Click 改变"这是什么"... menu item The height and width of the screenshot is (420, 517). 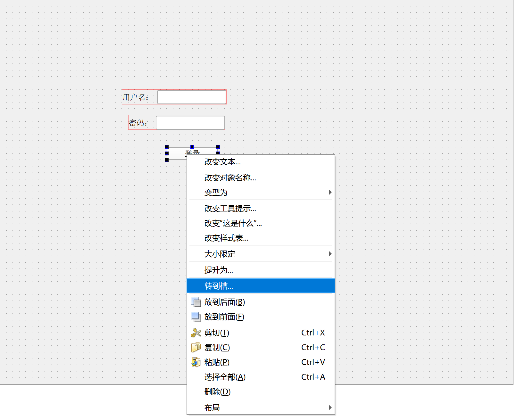click(x=233, y=223)
